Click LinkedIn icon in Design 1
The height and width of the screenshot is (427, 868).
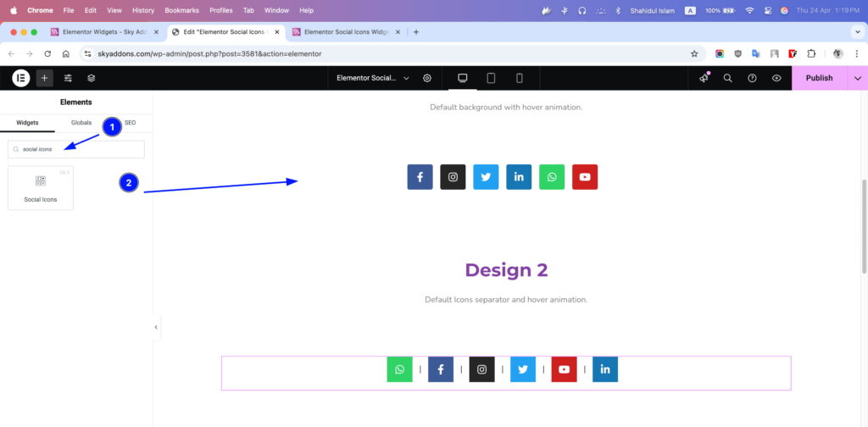coord(519,177)
